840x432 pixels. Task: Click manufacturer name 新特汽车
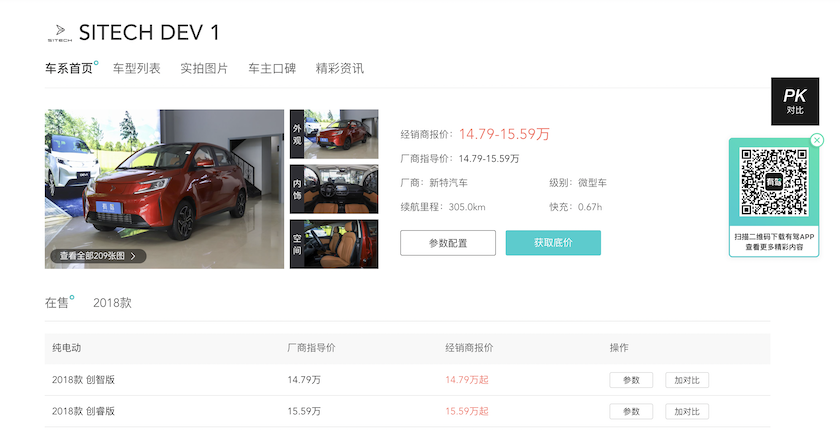coord(448,183)
